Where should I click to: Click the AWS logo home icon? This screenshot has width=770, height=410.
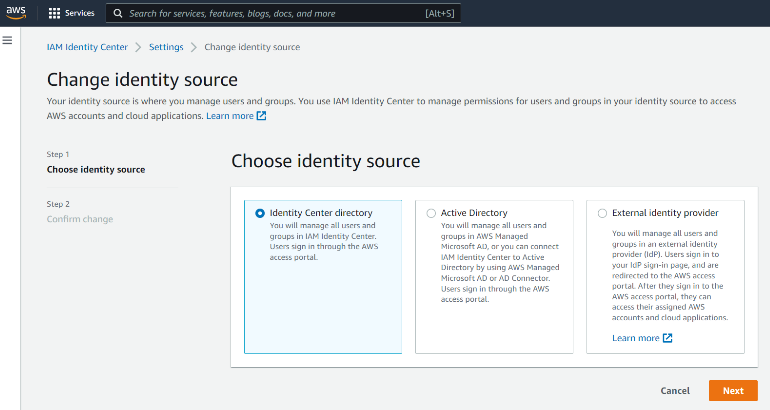(x=16, y=13)
